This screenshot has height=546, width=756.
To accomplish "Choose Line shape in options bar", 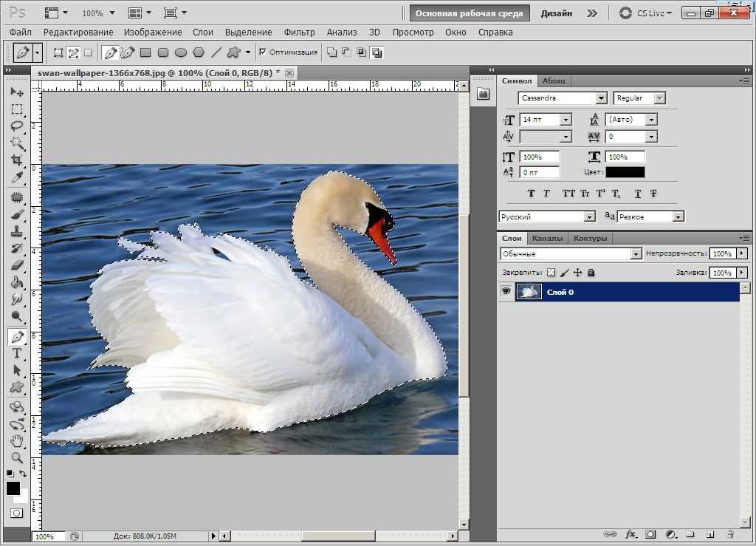I will pos(216,52).
